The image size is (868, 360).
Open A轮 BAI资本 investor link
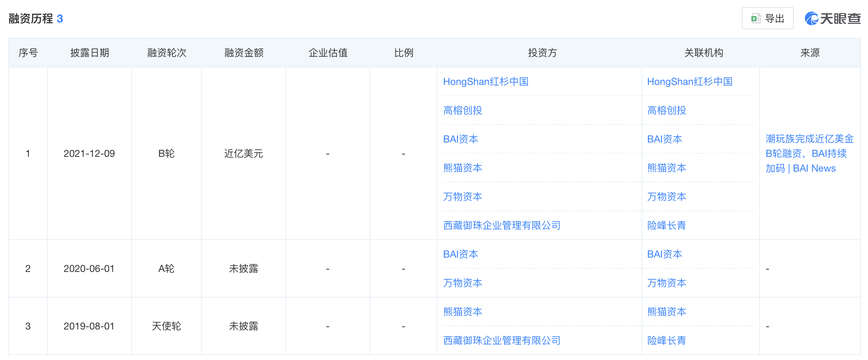coord(460,254)
